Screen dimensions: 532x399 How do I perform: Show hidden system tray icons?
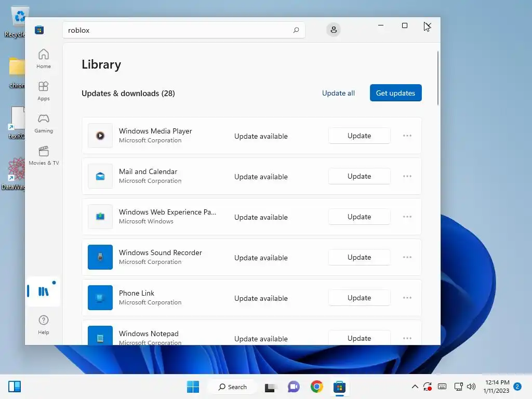[415, 387]
